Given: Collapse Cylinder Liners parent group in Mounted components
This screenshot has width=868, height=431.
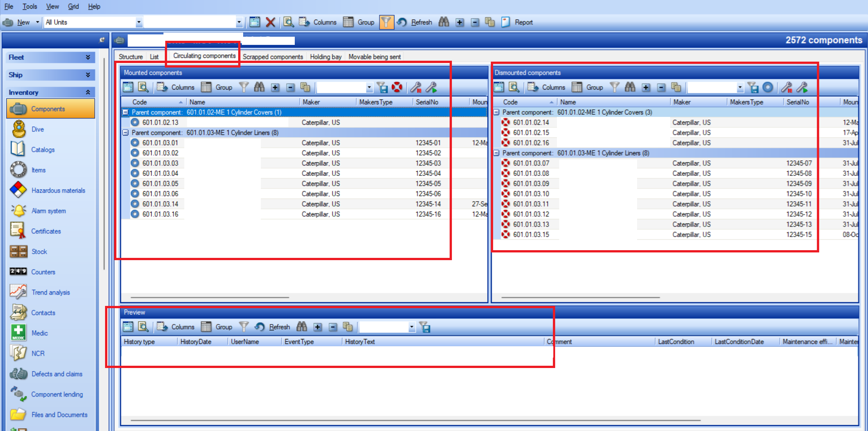Looking at the screenshot, I should click(125, 133).
